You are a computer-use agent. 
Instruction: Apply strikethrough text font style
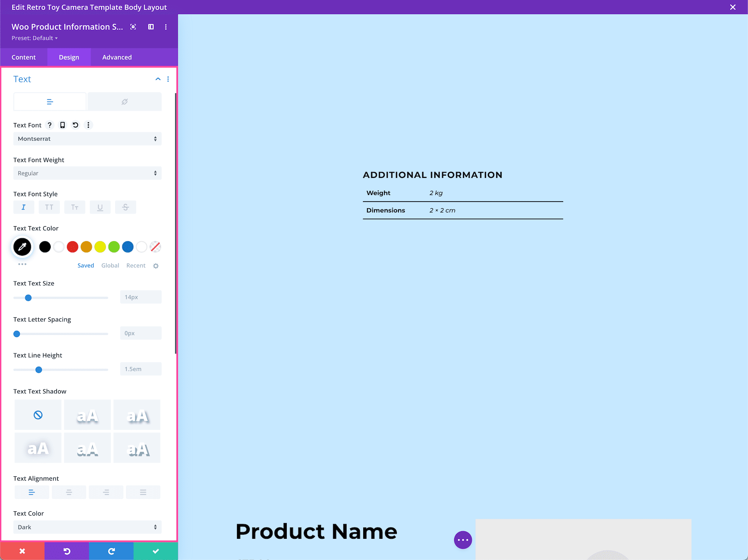[x=125, y=207]
